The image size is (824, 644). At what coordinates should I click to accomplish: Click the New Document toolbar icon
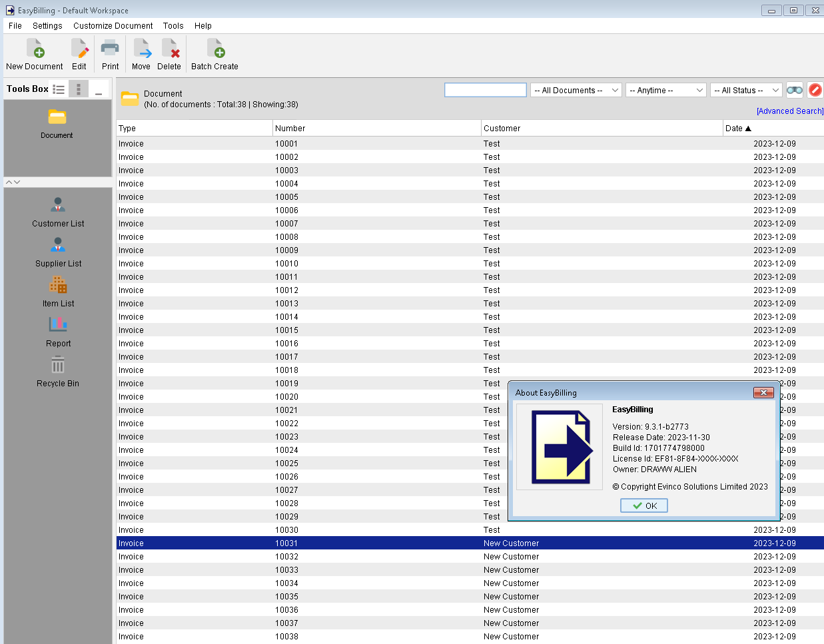[35, 54]
